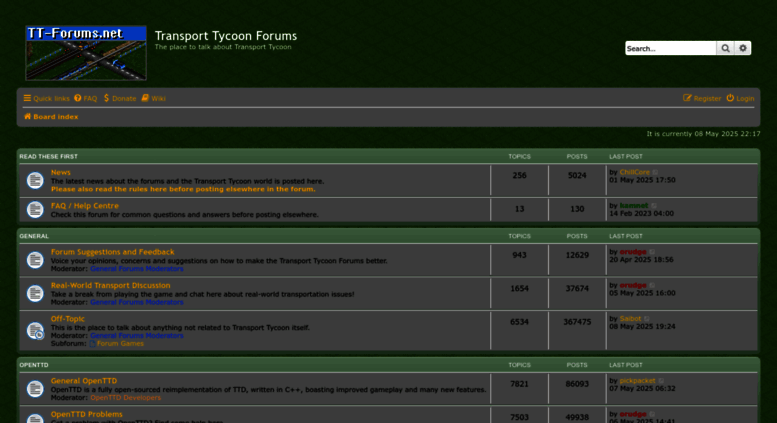Screen dimensions: 777x423
Task: Open the Quick links menu
Action: coord(47,99)
